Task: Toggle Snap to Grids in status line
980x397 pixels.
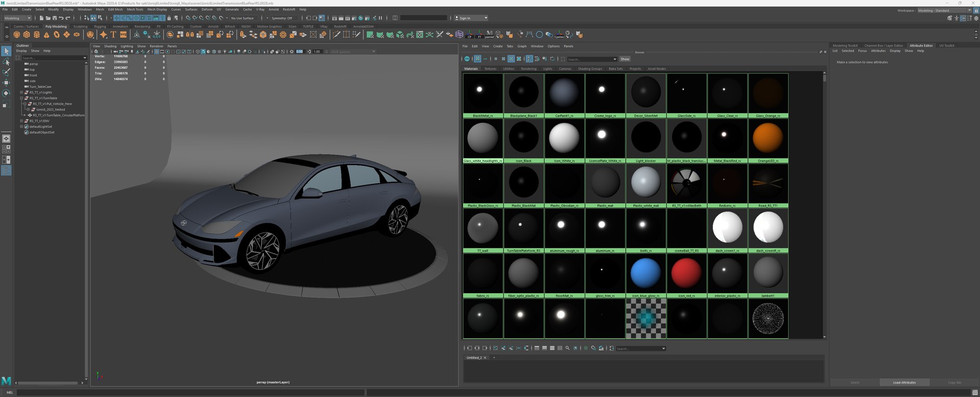Action: [188, 18]
